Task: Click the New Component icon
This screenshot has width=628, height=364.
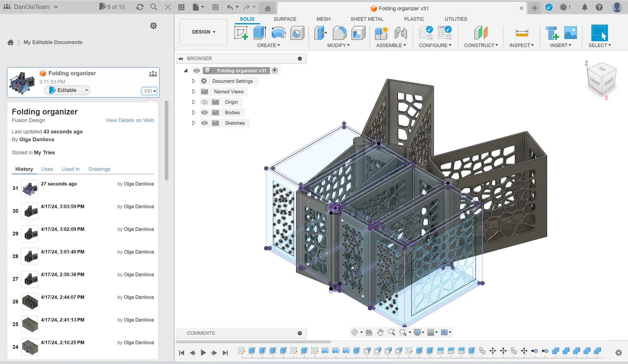Action: pos(382,33)
